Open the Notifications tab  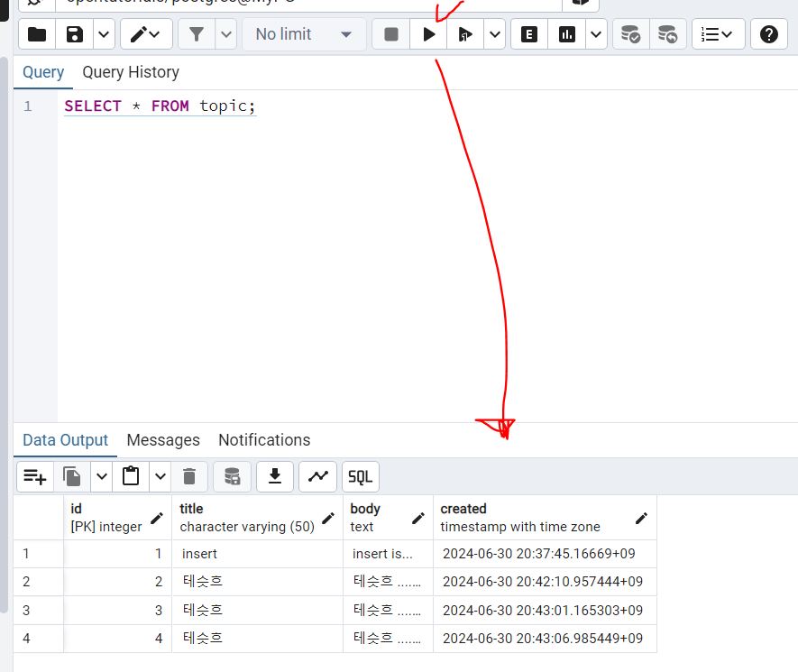(x=264, y=440)
